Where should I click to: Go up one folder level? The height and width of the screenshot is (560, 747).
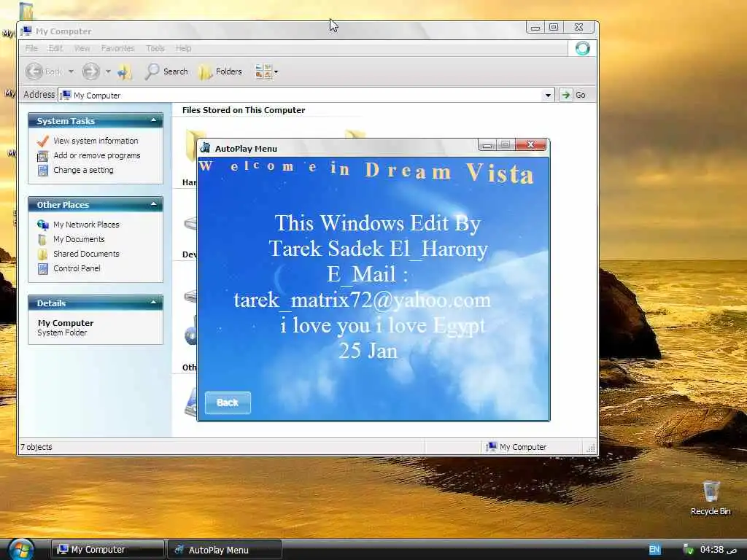click(125, 72)
